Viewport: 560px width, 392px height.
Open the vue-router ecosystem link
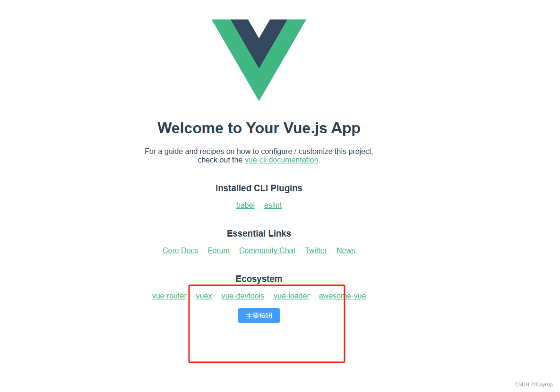pos(169,296)
